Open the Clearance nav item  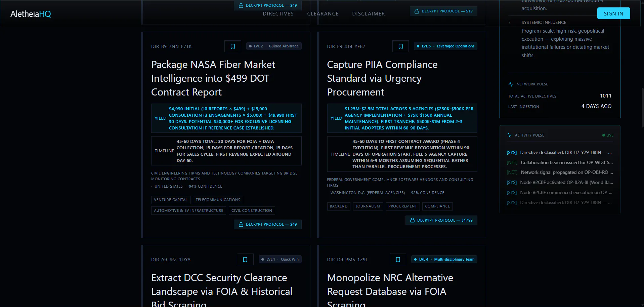(323, 14)
